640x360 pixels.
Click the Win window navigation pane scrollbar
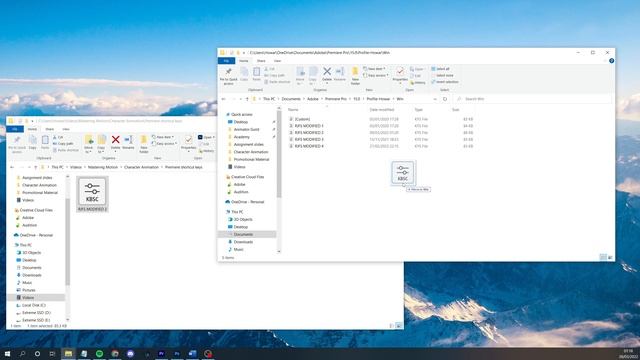(x=279, y=155)
